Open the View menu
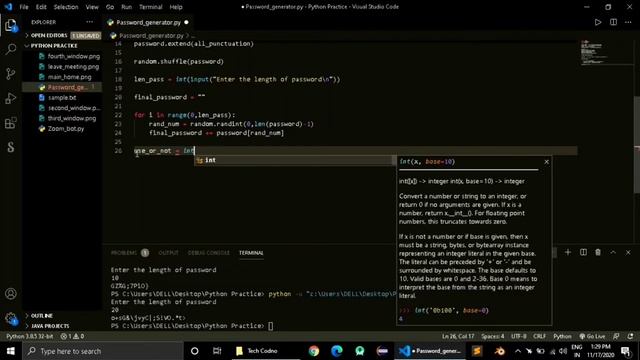Image resolution: width=640 pixels, height=360 pixels. point(92,7)
